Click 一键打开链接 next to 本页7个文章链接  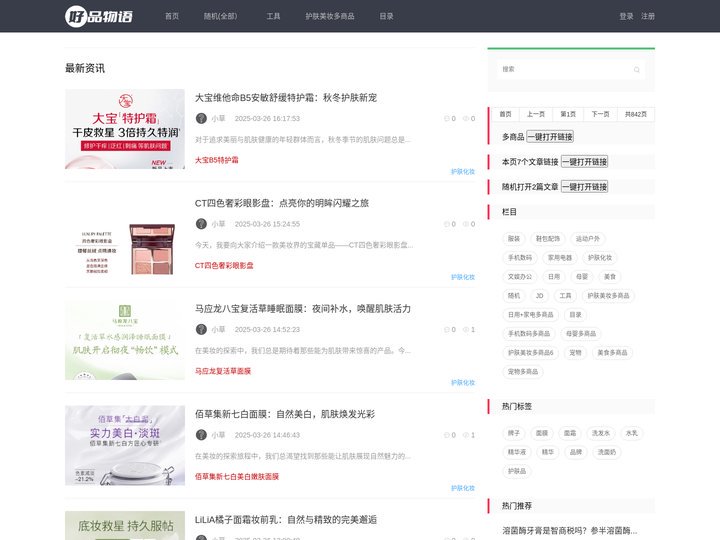(585, 162)
